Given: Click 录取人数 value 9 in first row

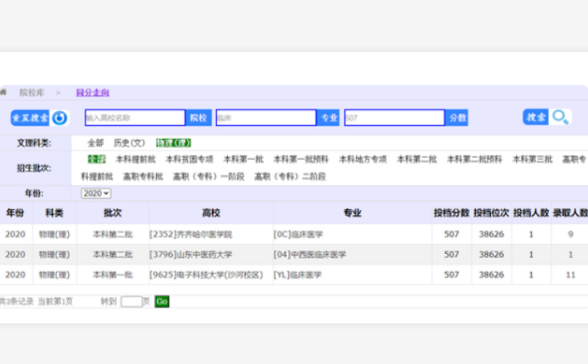Looking at the screenshot, I should click(571, 234).
